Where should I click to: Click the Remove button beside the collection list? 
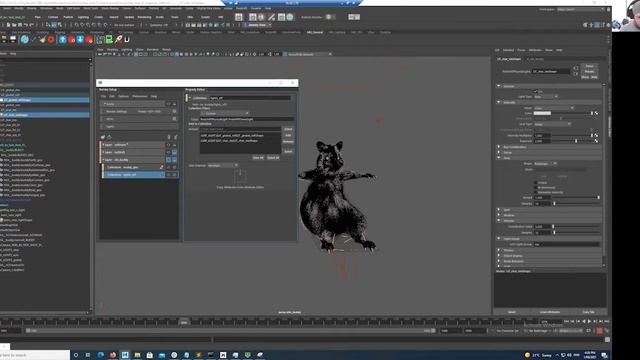pos(288,142)
